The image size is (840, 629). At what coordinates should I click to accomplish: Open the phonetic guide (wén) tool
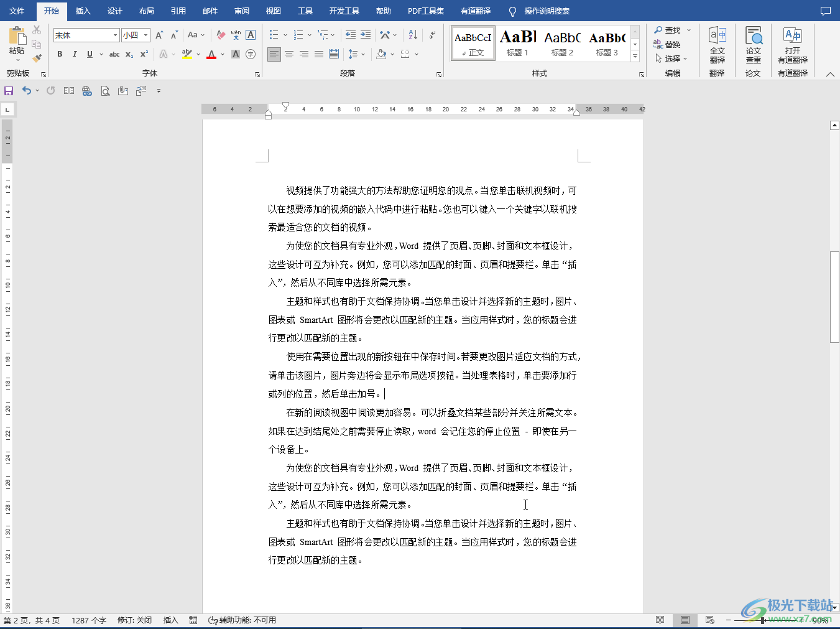[x=236, y=35]
